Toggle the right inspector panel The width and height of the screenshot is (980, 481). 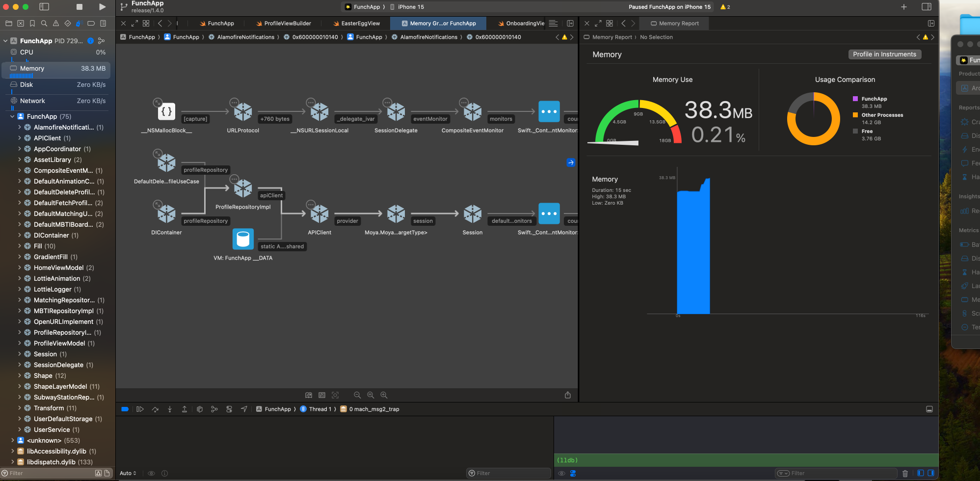tap(927, 7)
